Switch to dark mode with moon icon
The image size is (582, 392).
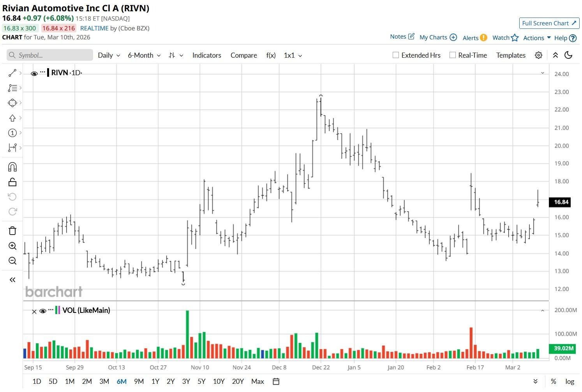[x=568, y=55]
